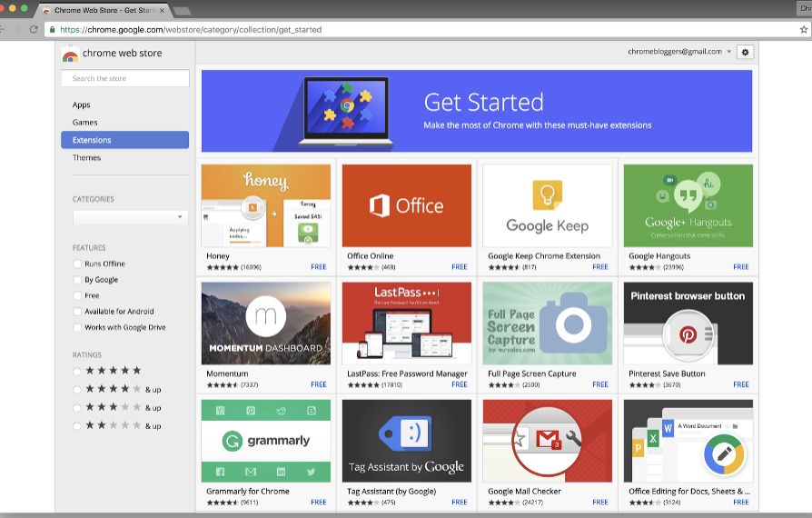Open Tag Assistant (by Google) title
This screenshot has width=812, height=518.
click(x=391, y=491)
